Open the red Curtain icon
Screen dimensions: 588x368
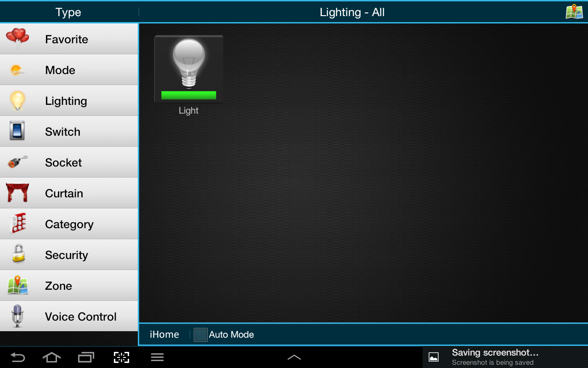(17, 193)
